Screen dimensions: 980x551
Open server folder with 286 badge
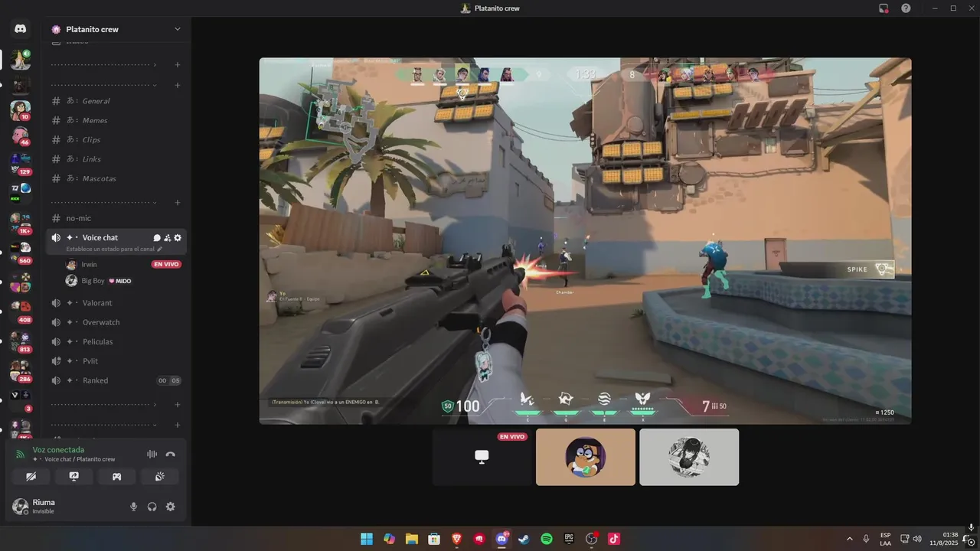(x=21, y=370)
